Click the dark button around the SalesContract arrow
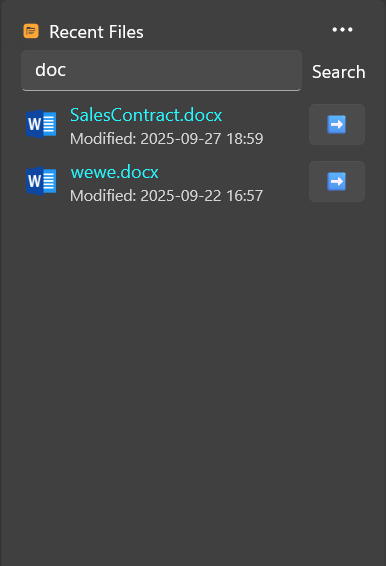386x566 pixels. click(x=337, y=125)
